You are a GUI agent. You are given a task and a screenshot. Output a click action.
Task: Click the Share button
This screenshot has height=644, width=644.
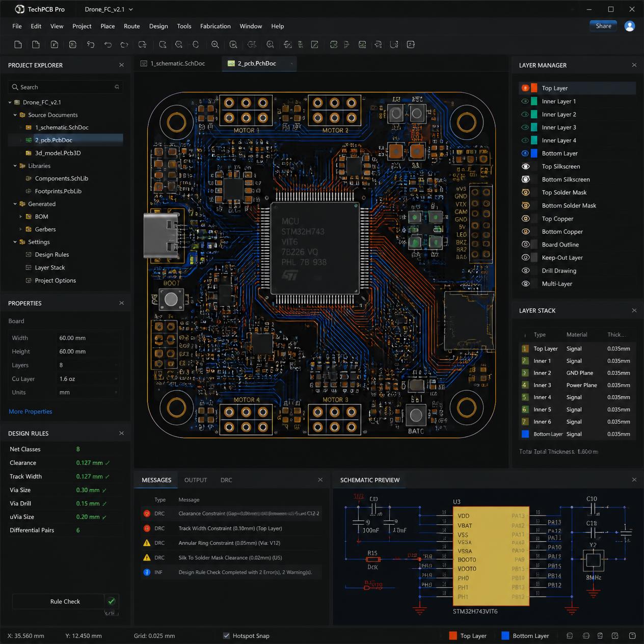603,26
